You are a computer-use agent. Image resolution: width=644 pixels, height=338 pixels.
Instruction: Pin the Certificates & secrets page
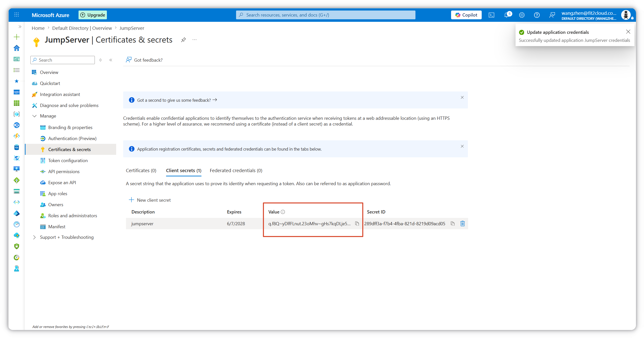tap(184, 40)
